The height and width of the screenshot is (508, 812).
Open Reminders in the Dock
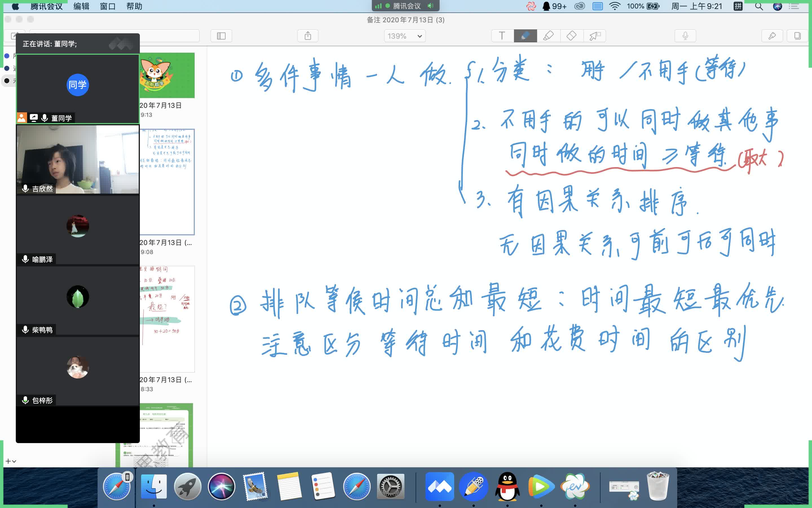click(x=323, y=486)
